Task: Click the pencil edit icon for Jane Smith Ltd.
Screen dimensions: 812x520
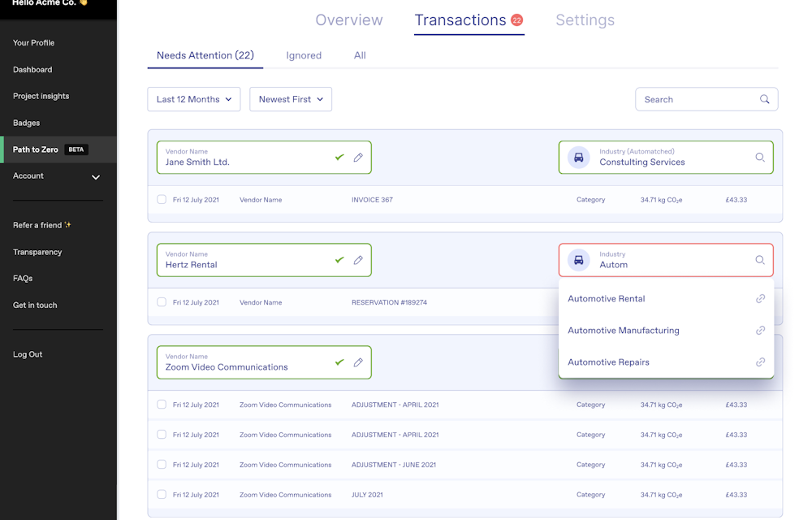Action: click(358, 157)
